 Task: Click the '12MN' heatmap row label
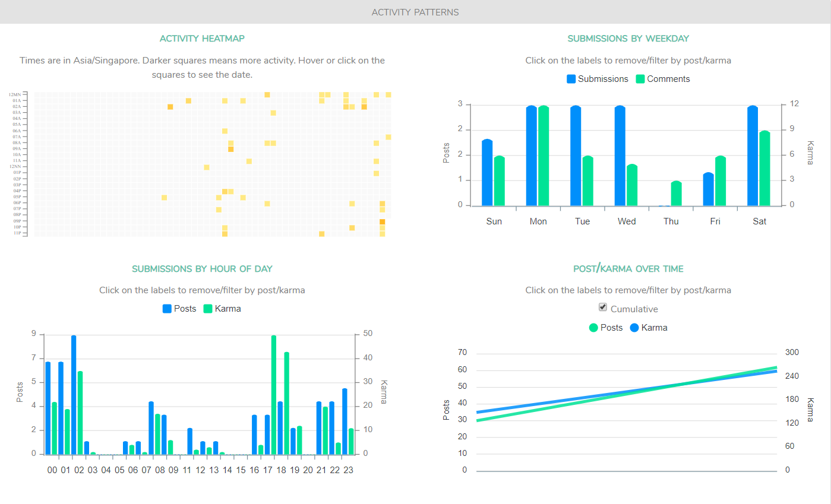click(15, 95)
